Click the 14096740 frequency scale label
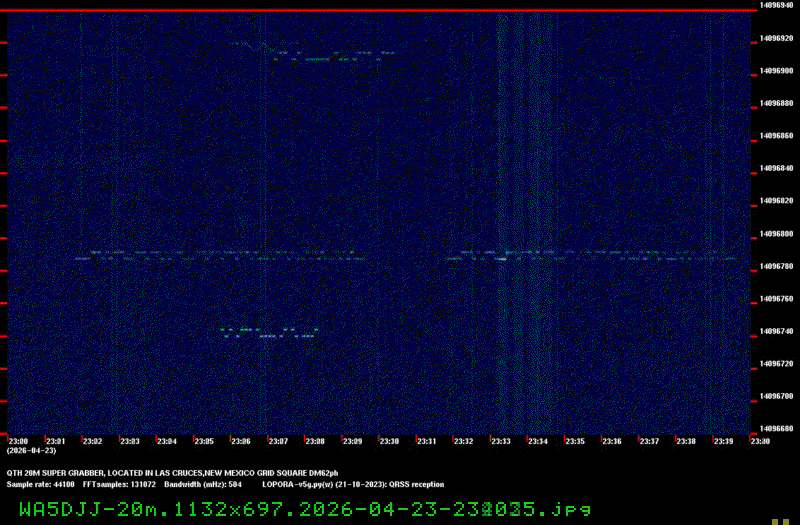The height and width of the screenshot is (525, 800). tap(776, 331)
